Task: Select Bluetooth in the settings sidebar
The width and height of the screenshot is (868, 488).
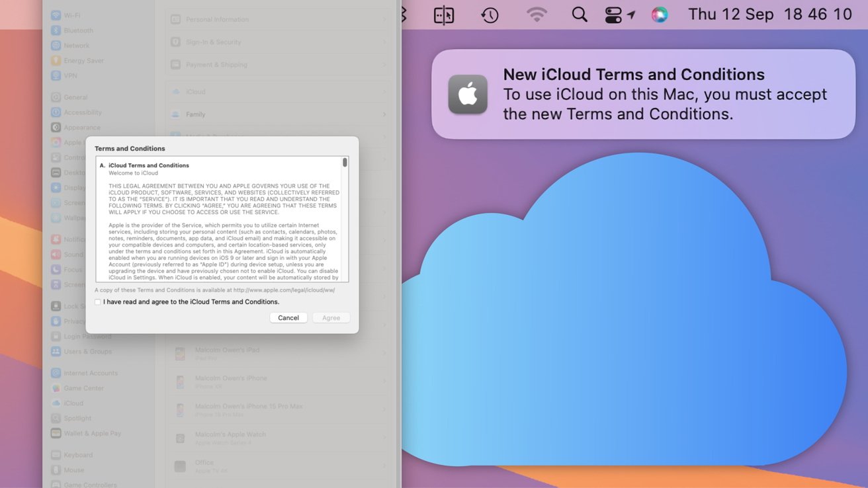Action: (72, 30)
